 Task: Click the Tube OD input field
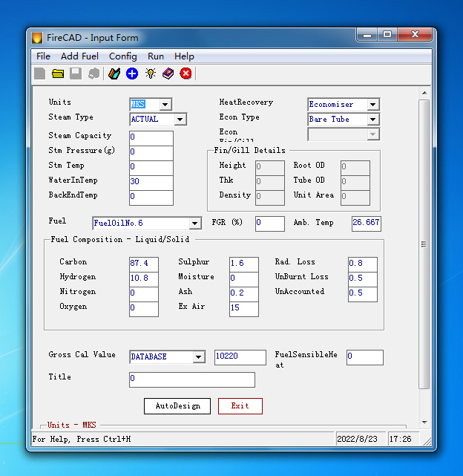[355, 183]
